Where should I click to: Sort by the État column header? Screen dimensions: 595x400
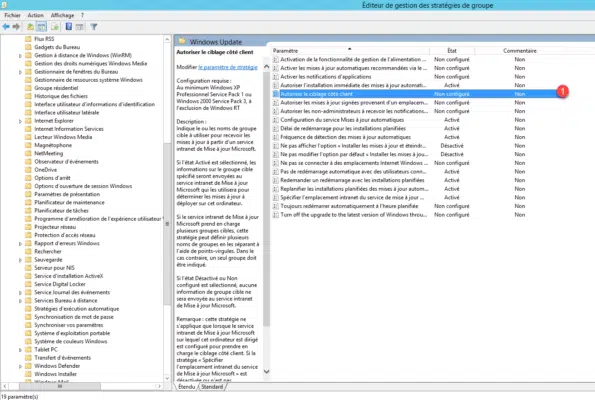tap(452, 50)
